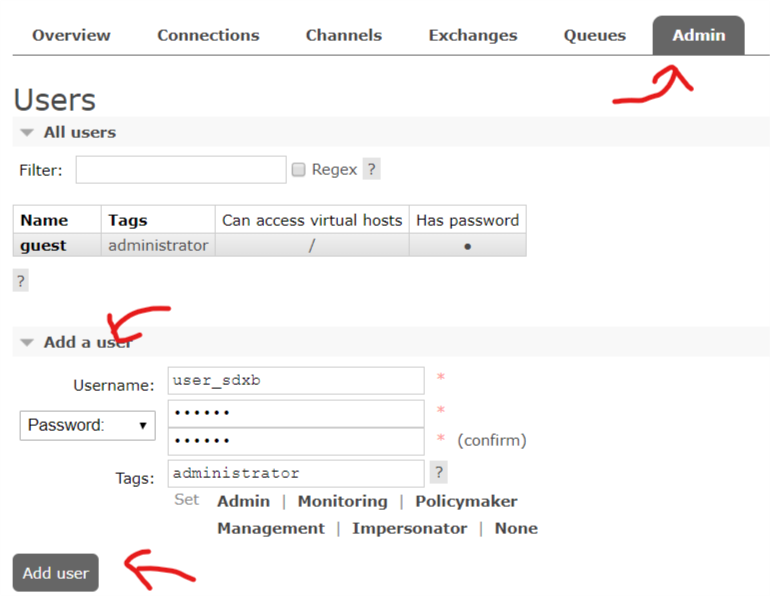Click the Username input field
The image size is (770, 596).
coord(296,381)
